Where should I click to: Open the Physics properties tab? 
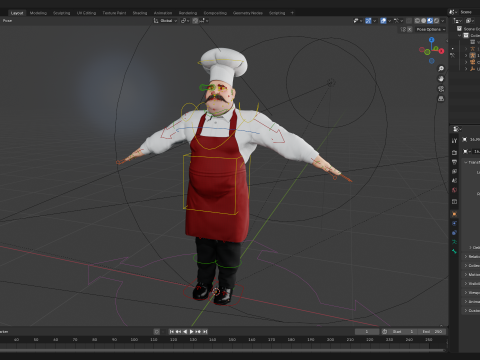(454, 223)
